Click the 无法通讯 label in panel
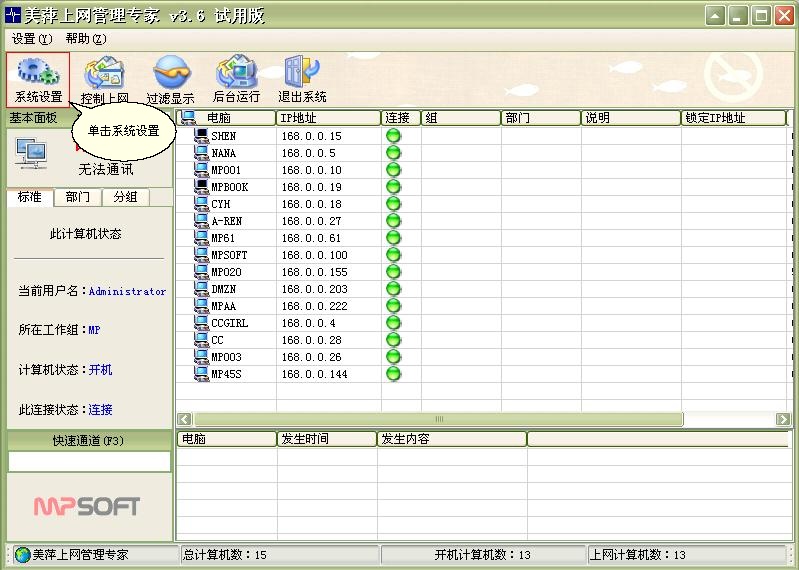Screen dimensions: 799x570 point(106,169)
